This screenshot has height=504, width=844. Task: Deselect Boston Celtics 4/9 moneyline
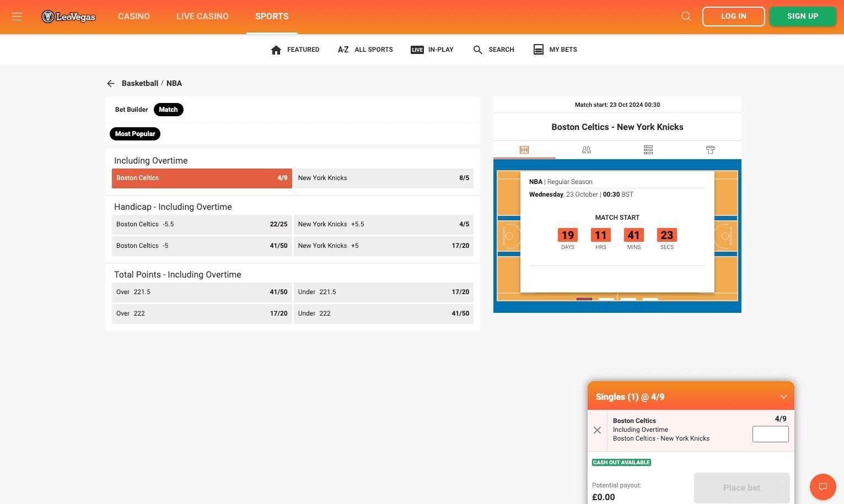click(202, 178)
